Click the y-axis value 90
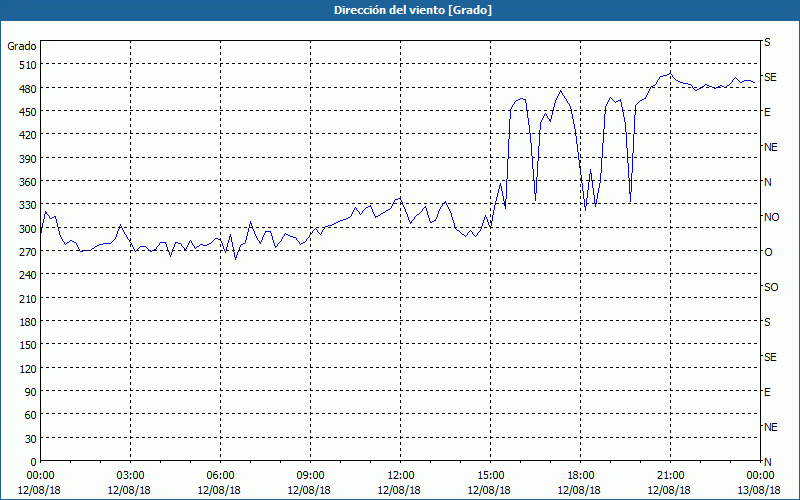 tap(31, 392)
